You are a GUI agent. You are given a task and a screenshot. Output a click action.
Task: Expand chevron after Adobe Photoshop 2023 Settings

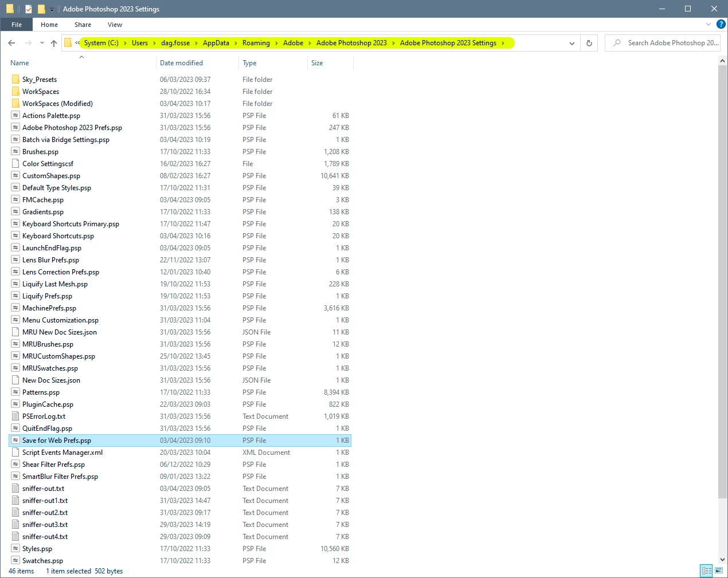pos(503,43)
